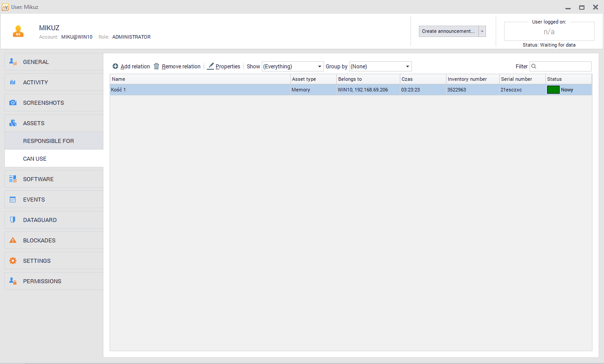Click the green Nowy status color swatch

pyautogui.click(x=553, y=90)
